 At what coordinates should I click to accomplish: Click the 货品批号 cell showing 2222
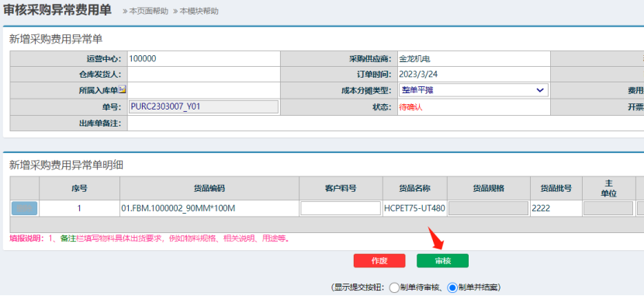556,208
